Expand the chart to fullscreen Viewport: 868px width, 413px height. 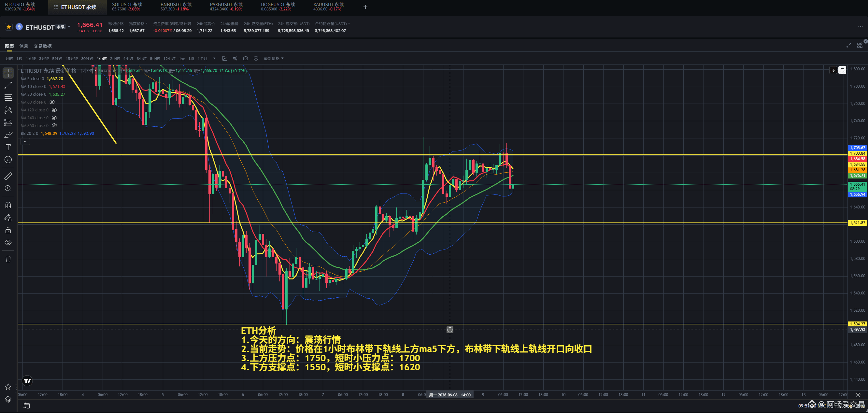coord(849,46)
